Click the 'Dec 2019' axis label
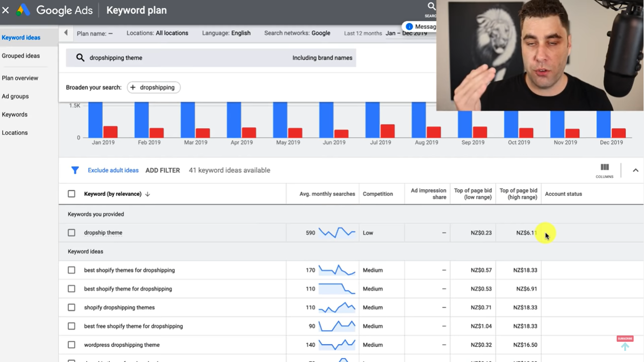The image size is (644, 362). click(x=611, y=142)
